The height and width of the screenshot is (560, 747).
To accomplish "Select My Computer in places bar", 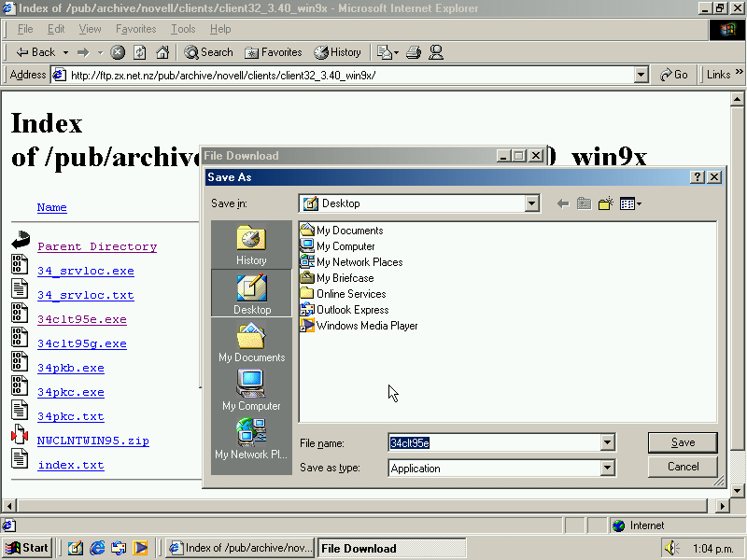I will click(x=251, y=390).
